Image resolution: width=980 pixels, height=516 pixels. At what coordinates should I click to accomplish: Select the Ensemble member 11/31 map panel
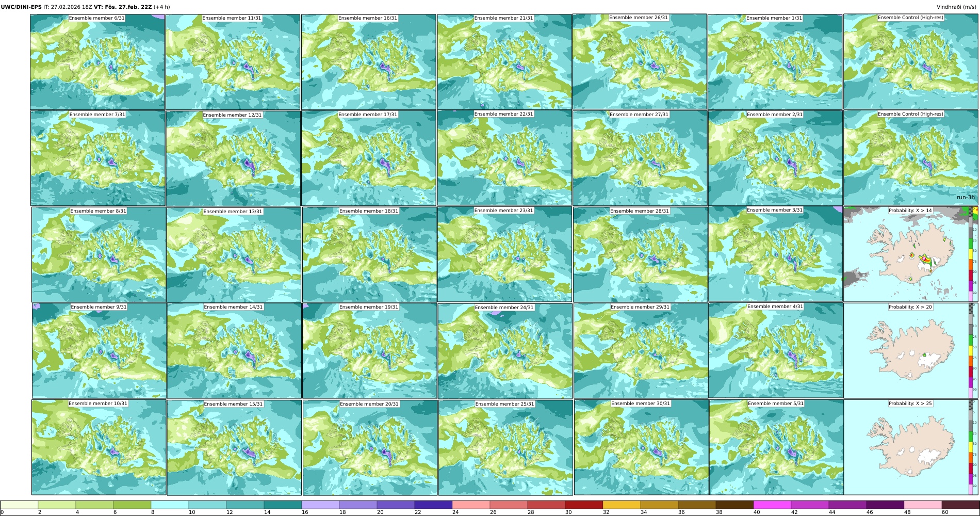233,62
